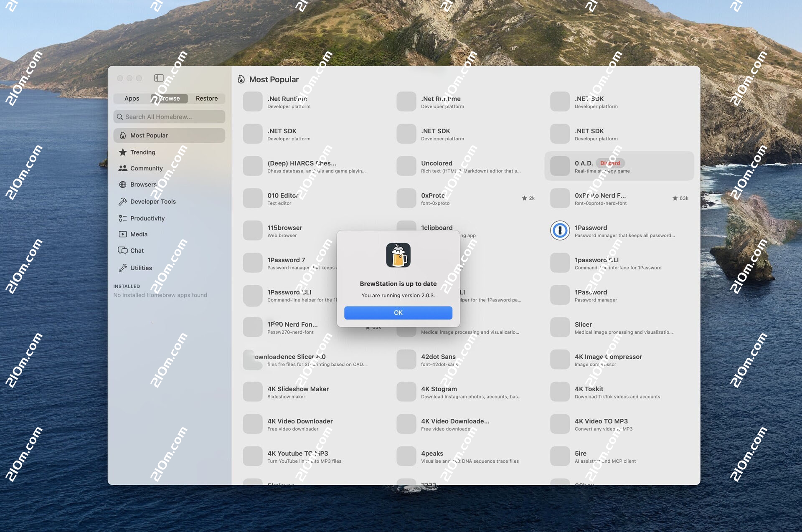
Task: Select Productivity category label
Action: [x=147, y=218]
